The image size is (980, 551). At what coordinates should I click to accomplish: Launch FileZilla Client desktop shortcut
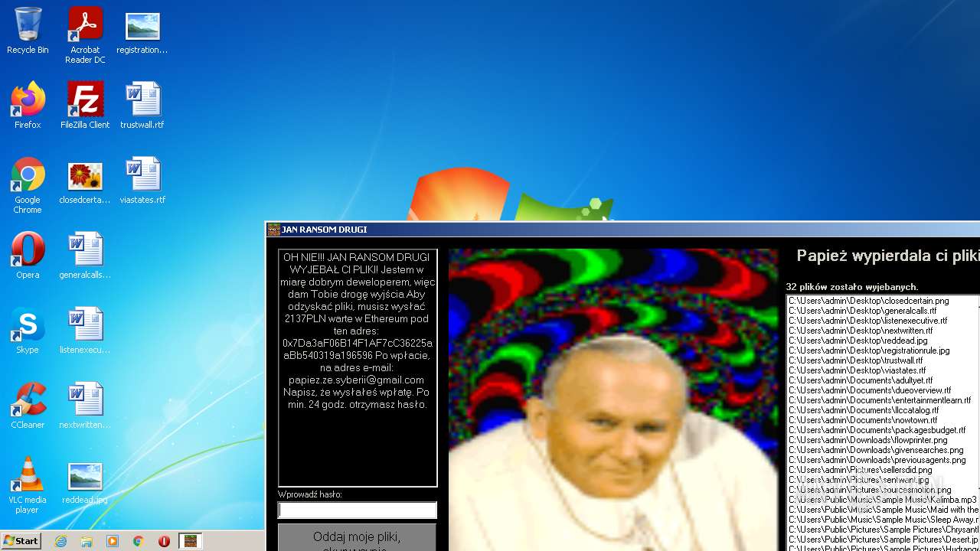tap(85, 106)
